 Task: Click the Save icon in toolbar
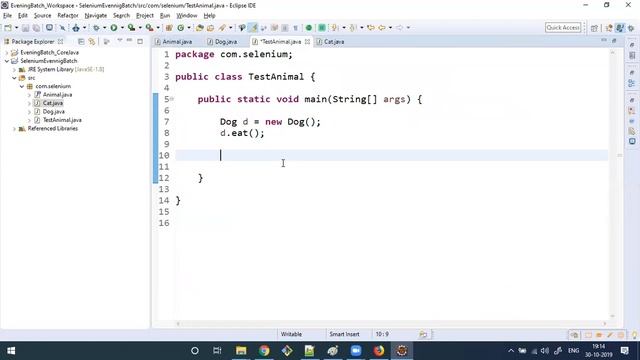[25, 28]
